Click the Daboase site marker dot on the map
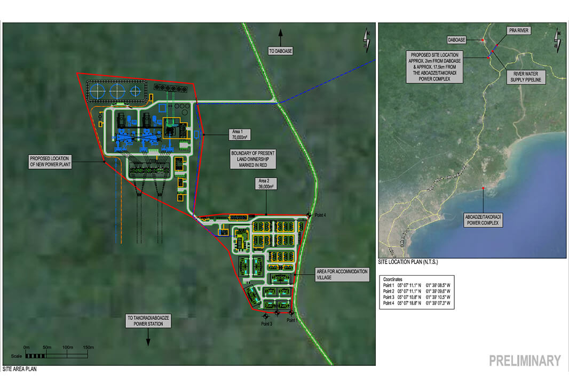The image size is (569, 392). 482,40
